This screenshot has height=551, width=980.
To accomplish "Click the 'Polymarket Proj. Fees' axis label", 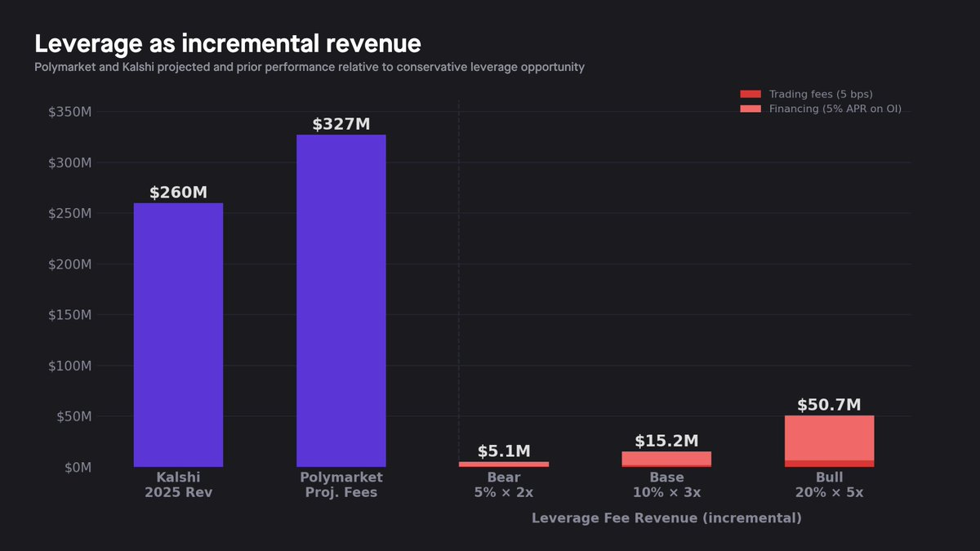I will pos(341,485).
